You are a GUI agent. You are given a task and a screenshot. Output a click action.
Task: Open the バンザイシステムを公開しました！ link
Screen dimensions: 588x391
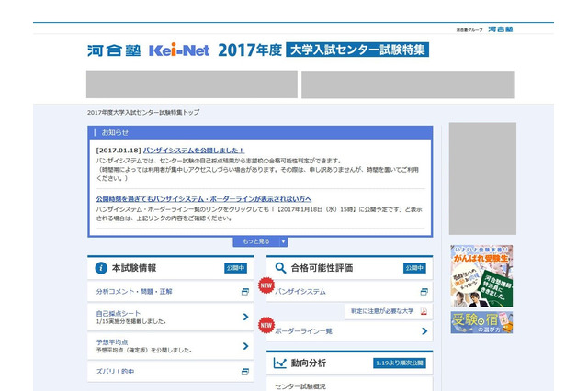pyautogui.click(x=194, y=151)
